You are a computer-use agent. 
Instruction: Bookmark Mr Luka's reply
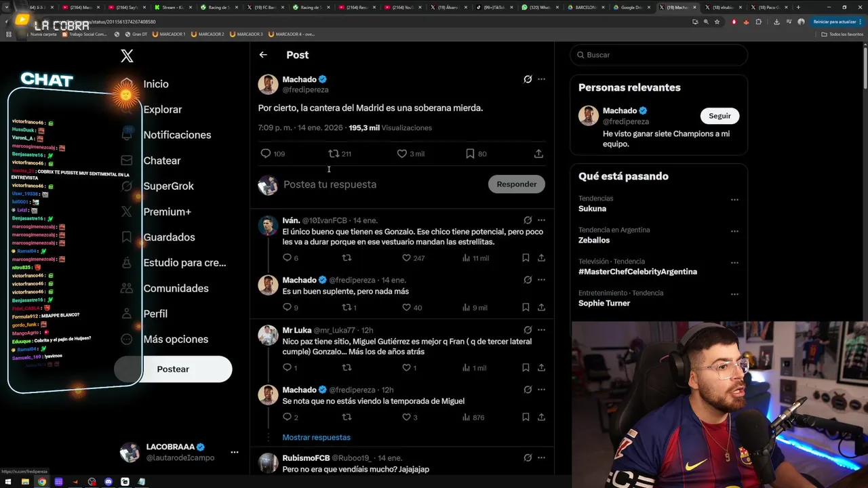coord(526,367)
